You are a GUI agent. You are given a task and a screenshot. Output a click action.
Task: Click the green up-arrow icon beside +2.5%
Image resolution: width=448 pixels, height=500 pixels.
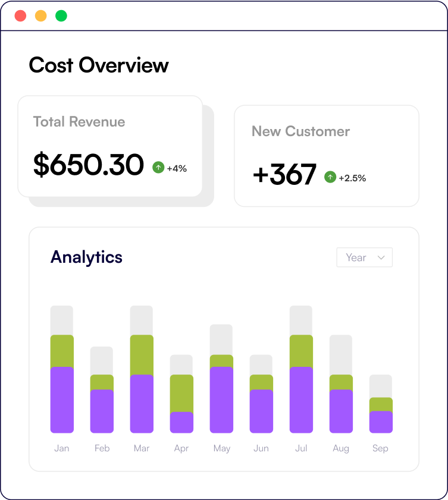tap(330, 177)
